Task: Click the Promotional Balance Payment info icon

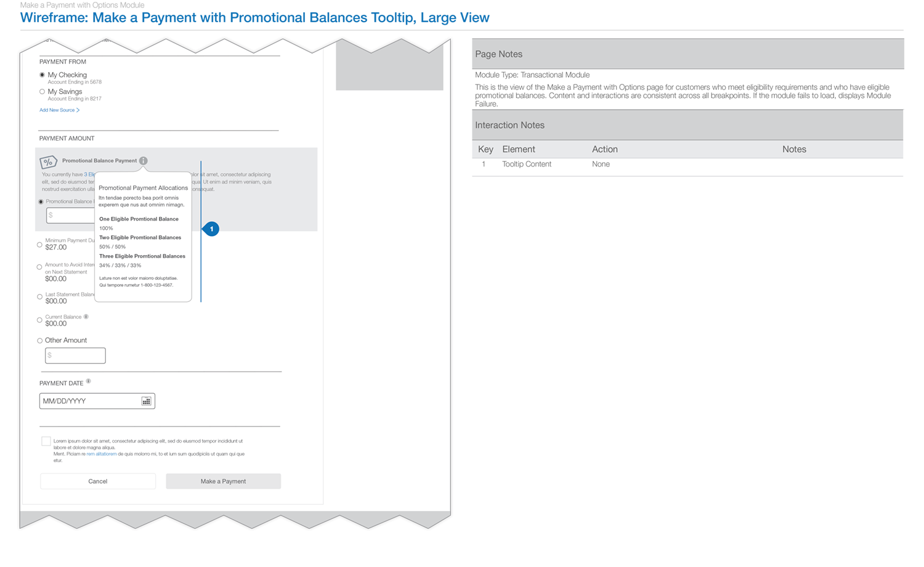Action: [x=143, y=161]
